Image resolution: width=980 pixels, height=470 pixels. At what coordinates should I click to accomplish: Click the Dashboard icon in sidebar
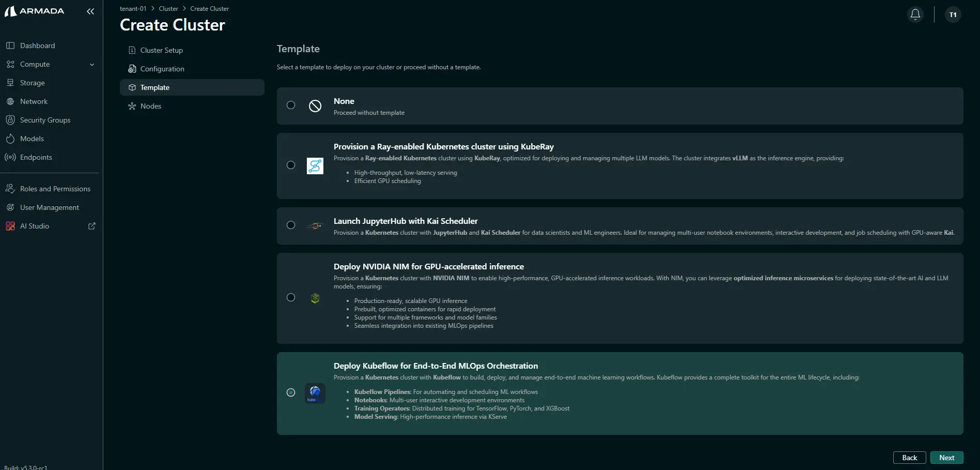pos(10,46)
